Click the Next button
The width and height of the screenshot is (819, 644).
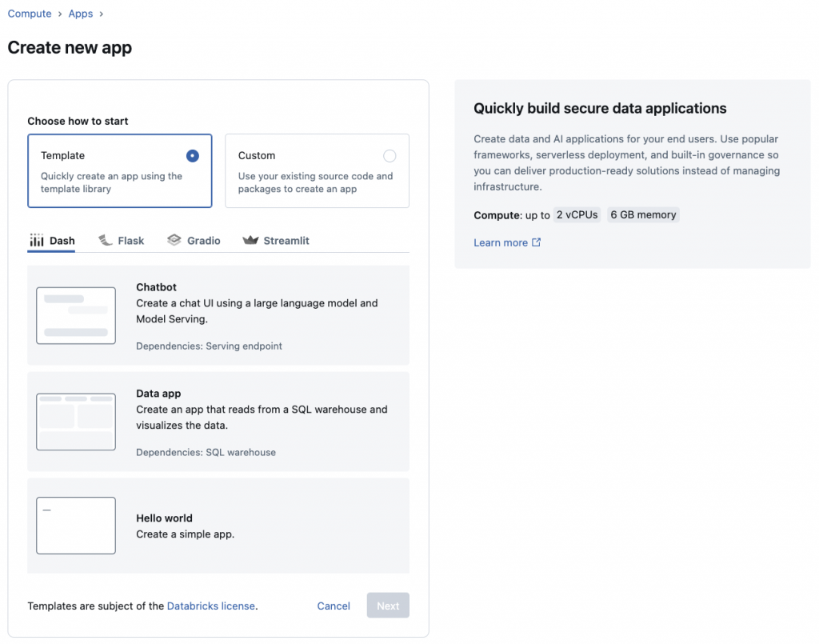388,606
